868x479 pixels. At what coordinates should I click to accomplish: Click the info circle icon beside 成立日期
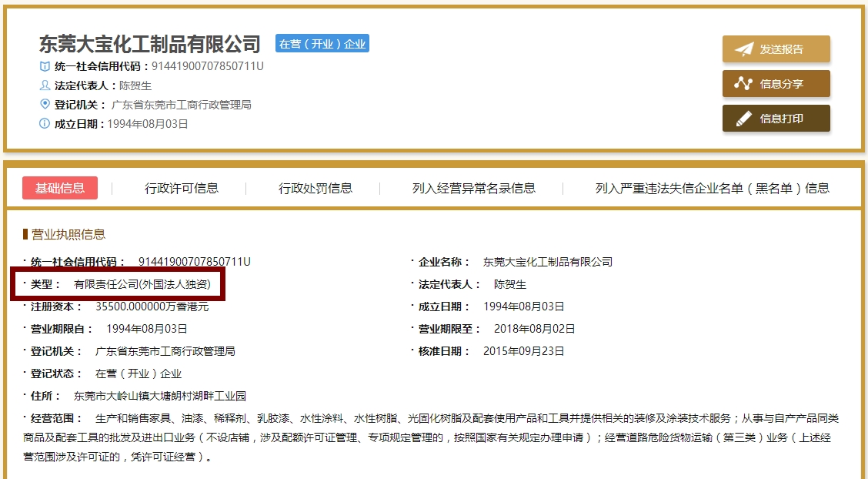(x=45, y=123)
